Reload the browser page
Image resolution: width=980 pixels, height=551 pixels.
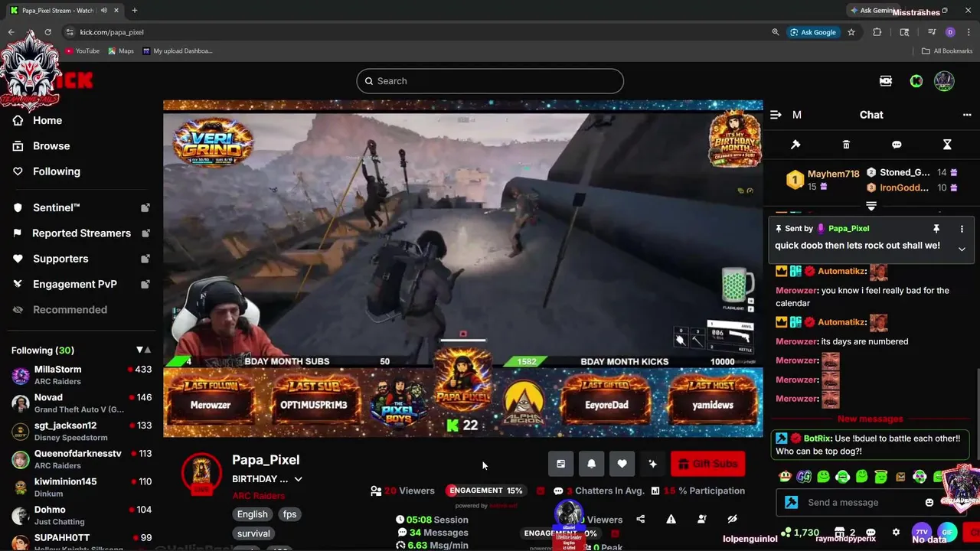(x=47, y=32)
